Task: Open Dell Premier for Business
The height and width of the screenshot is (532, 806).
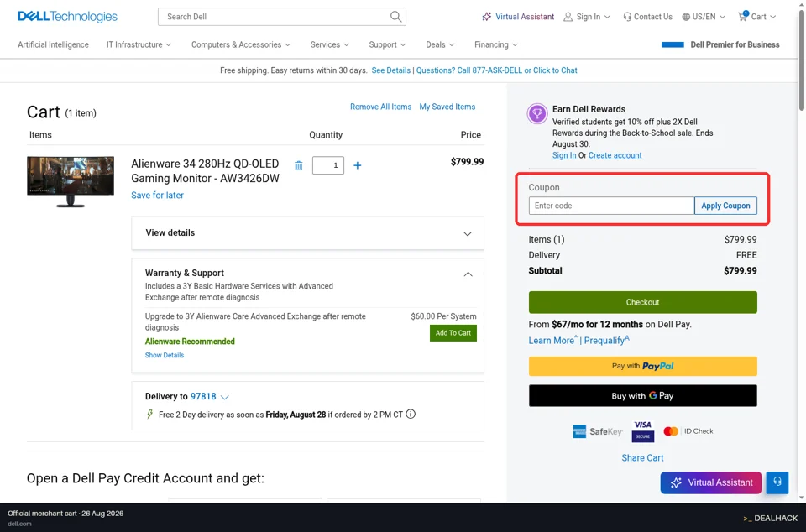Action: click(x=720, y=44)
